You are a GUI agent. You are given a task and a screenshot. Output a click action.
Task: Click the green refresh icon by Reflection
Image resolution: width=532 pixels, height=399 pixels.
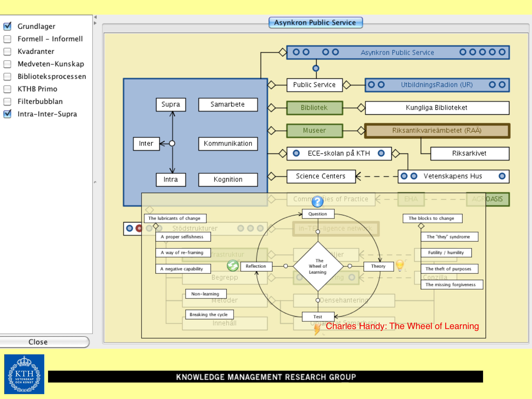click(232, 266)
